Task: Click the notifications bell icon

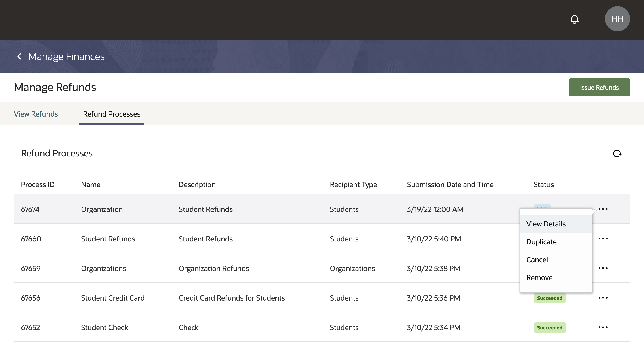Action: (574, 19)
